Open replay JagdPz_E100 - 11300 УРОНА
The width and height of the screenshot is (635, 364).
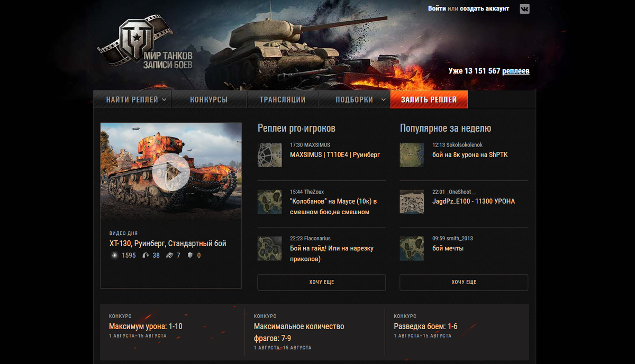474,201
